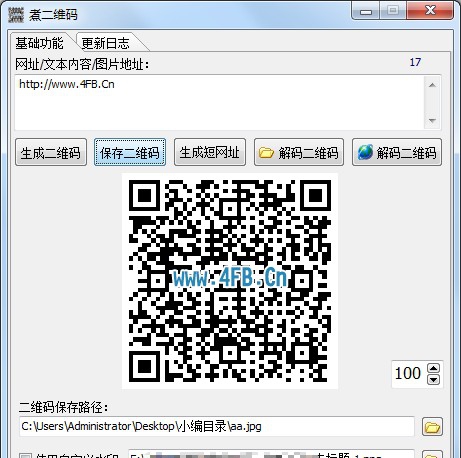Click the generated QR code image

point(230,281)
